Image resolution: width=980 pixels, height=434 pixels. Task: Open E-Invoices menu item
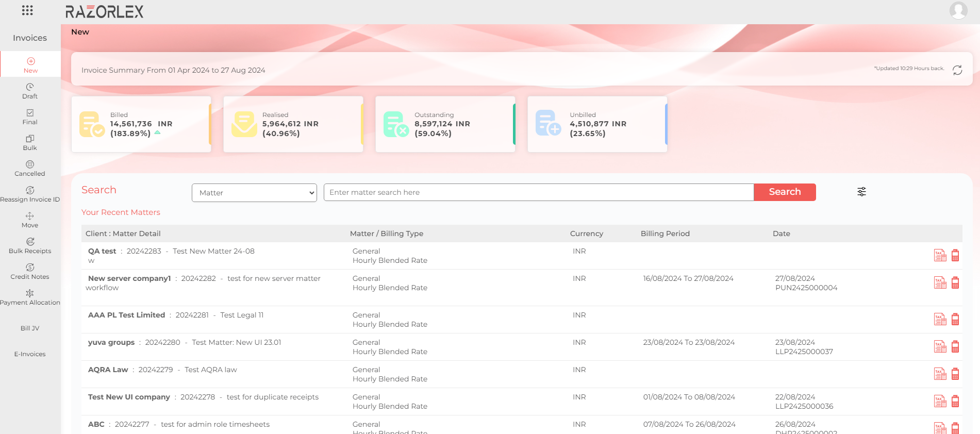[30, 354]
